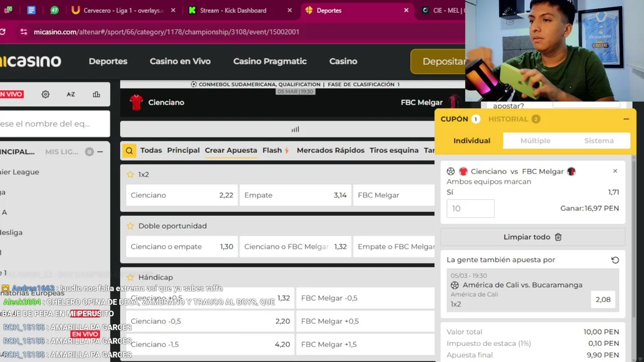Click the browser address bar URL
The width and height of the screenshot is (644, 362).
[167, 32]
